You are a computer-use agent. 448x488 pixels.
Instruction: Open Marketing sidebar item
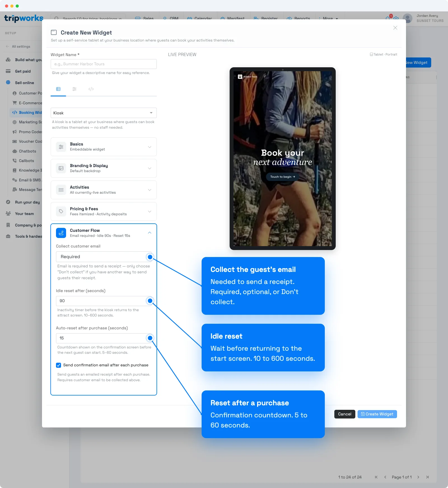tap(27, 122)
